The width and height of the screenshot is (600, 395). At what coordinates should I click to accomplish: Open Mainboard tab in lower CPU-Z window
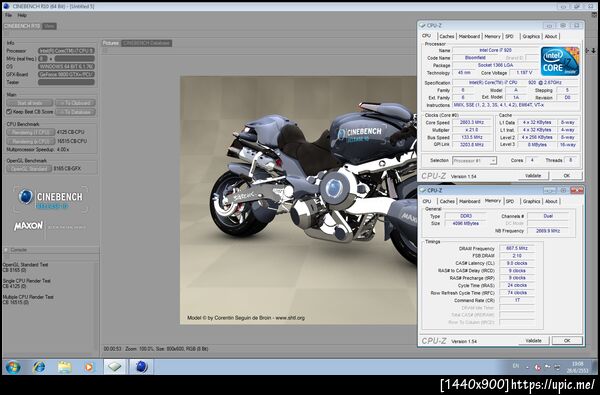470,201
